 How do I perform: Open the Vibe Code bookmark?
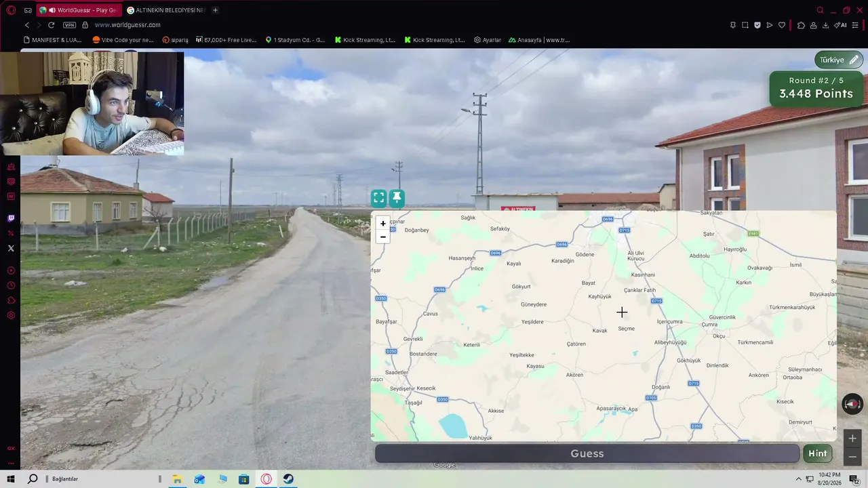(x=123, y=40)
